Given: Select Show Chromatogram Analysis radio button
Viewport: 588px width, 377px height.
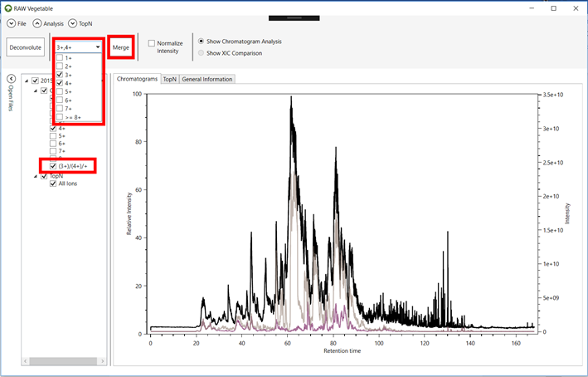Looking at the screenshot, I should [x=202, y=41].
